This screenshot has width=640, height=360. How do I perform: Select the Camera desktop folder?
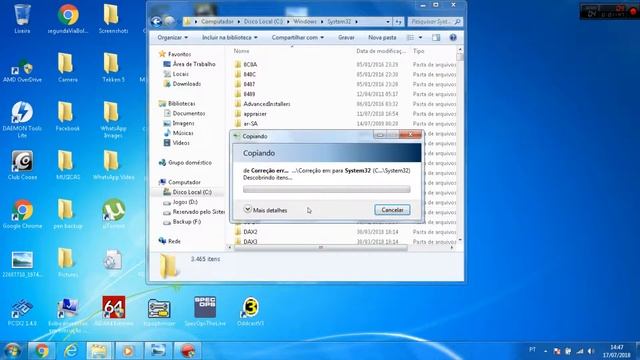pos(68,67)
